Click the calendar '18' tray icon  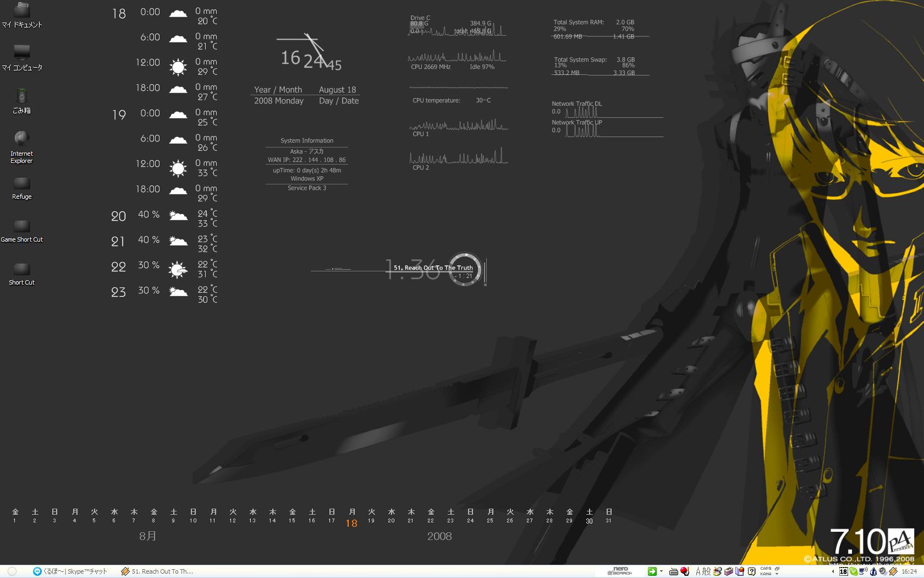843,571
